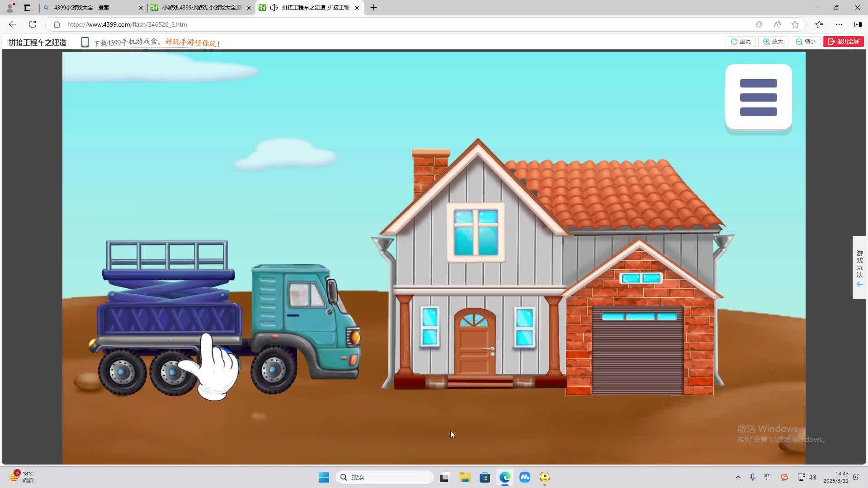
Task: Expand the 游戏玩法 side panel
Action: click(859, 267)
